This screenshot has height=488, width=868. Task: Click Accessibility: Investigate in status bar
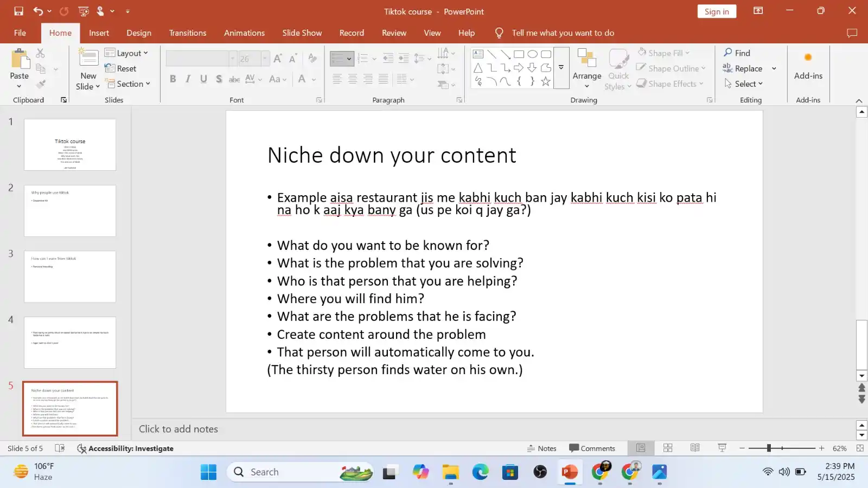(125, 448)
